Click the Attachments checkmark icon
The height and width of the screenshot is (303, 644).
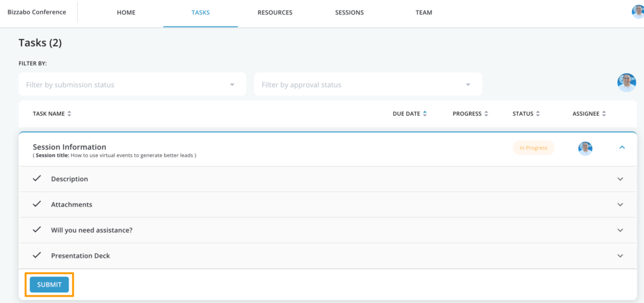[x=37, y=204]
